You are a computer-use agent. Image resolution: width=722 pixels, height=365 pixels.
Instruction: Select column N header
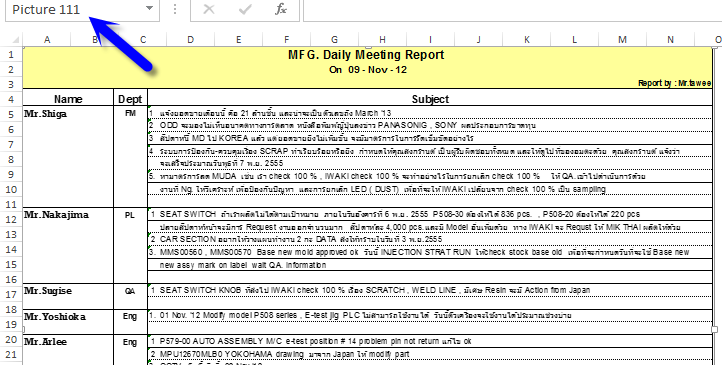[670, 40]
